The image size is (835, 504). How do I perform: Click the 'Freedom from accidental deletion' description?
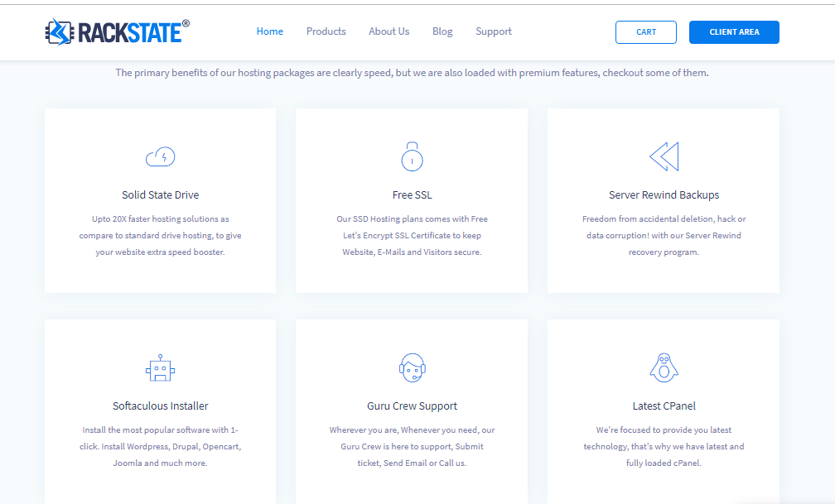664,235
